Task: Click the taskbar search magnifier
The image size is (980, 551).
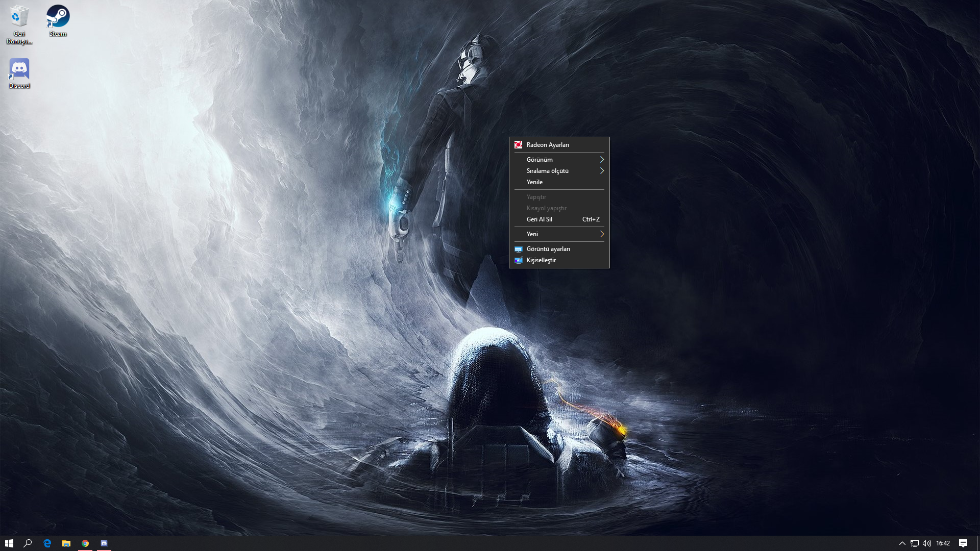Action: [x=28, y=543]
